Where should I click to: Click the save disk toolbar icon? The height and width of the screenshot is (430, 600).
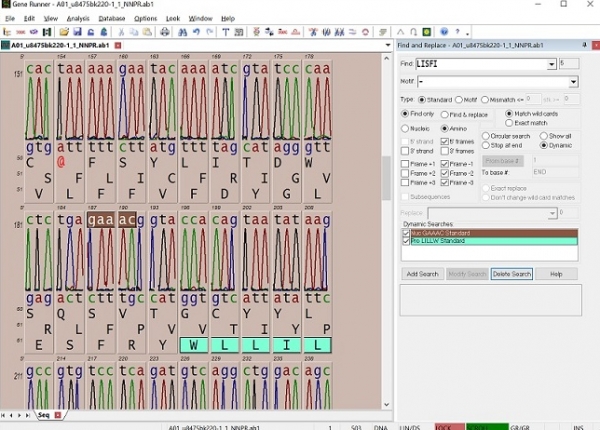click(76, 32)
